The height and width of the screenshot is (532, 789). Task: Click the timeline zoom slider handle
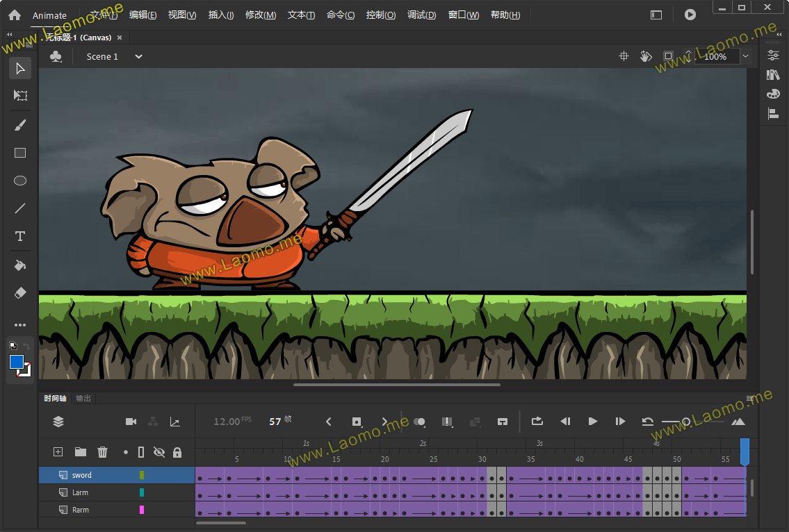click(x=686, y=422)
